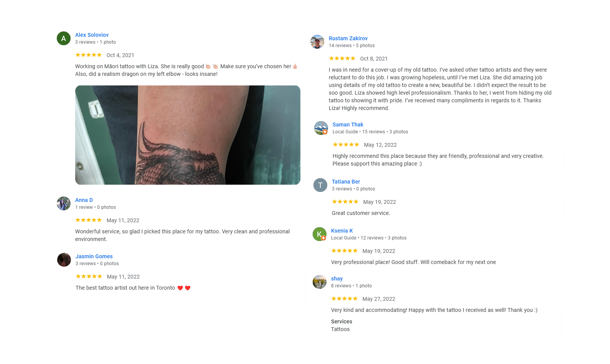Open the dragon tattoo review photo
The width and height of the screenshot is (610, 364).
point(188,135)
